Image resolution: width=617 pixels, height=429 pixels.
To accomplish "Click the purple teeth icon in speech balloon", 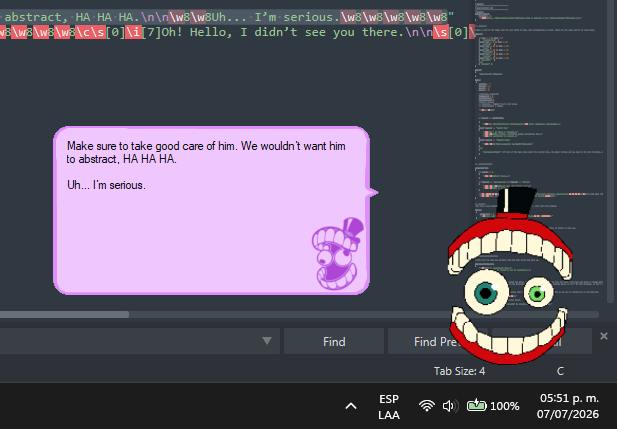I will (338, 254).
